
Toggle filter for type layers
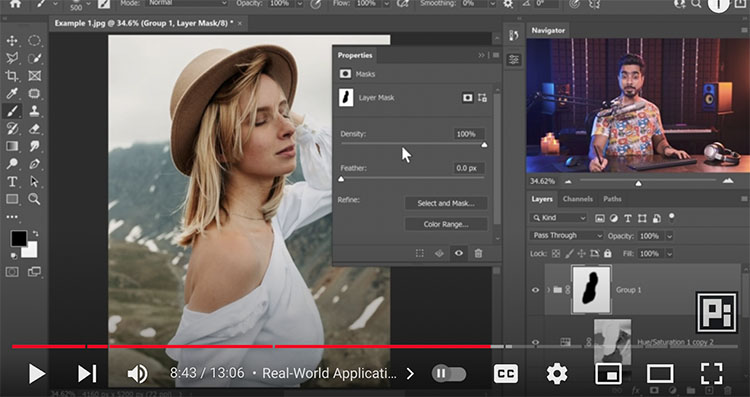[628, 218]
